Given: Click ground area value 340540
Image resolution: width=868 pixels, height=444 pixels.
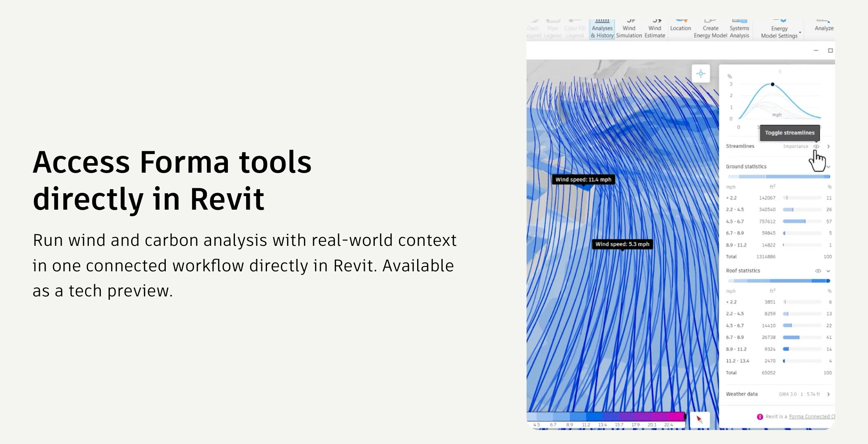Looking at the screenshot, I should point(767,210).
